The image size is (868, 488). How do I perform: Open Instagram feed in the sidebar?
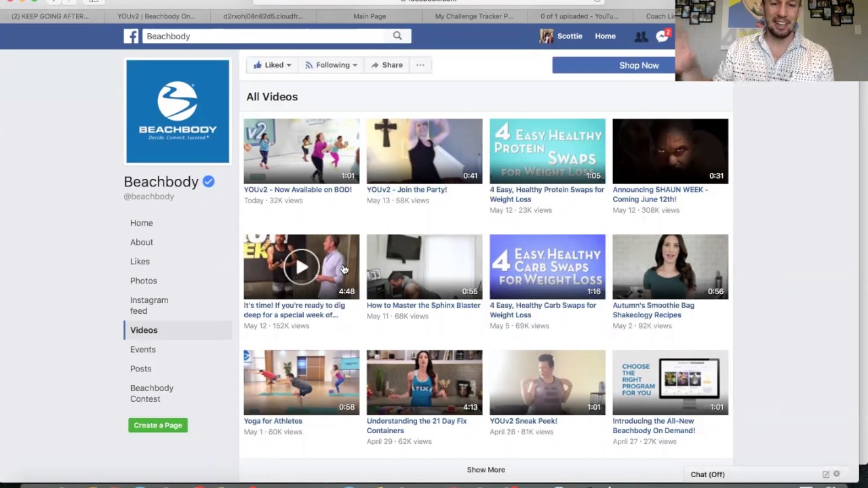(149, 305)
